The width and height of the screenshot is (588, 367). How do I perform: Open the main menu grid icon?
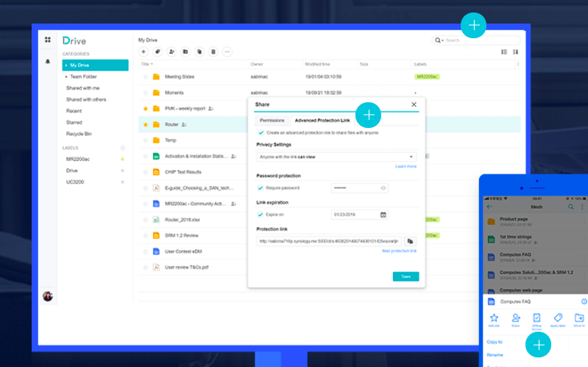click(x=48, y=40)
